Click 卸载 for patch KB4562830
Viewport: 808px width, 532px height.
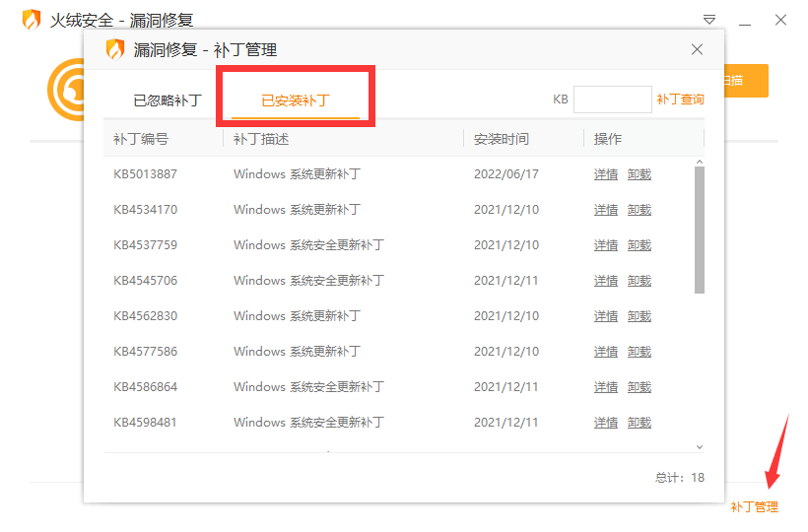pyautogui.click(x=639, y=315)
